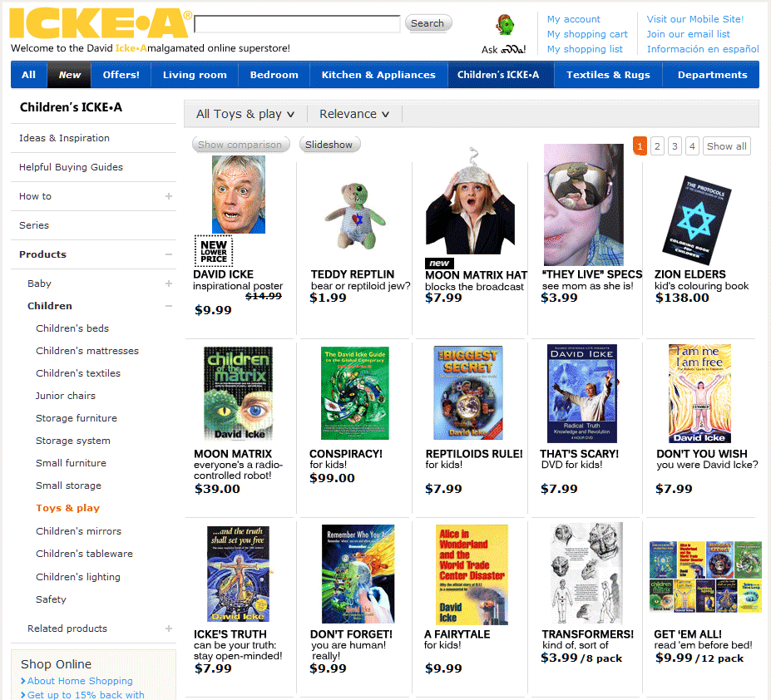The image size is (771, 700).
Task: Open the All Toys & play dropdown
Action: pyautogui.click(x=245, y=114)
